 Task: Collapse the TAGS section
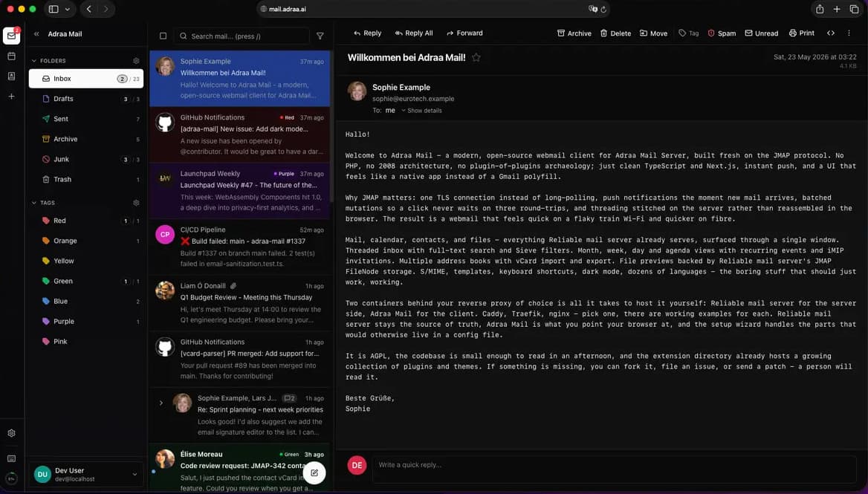34,203
